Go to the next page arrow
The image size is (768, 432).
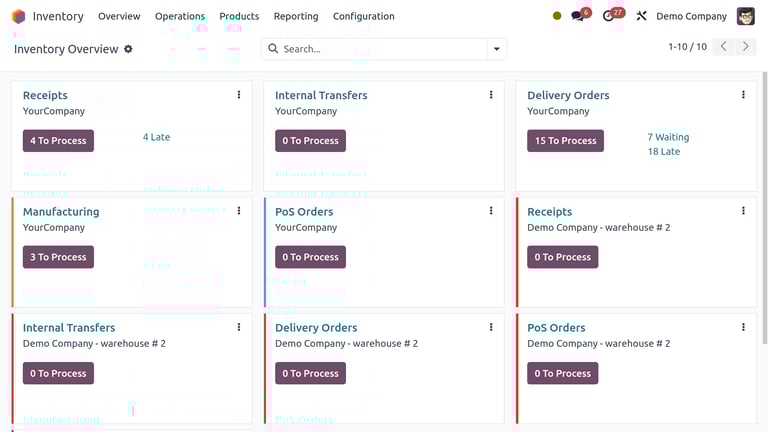[x=746, y=47]
